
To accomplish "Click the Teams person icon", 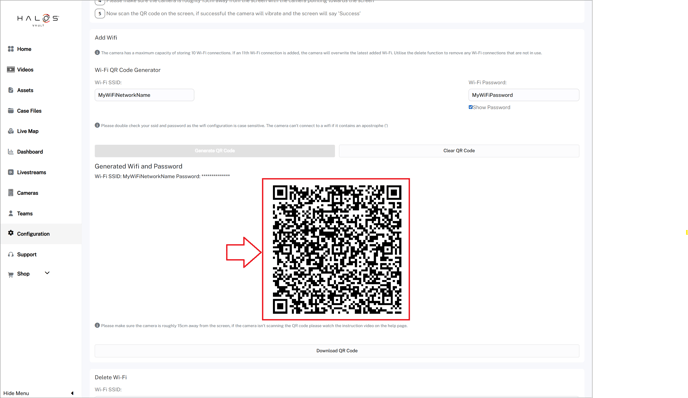I will point(11,213).
